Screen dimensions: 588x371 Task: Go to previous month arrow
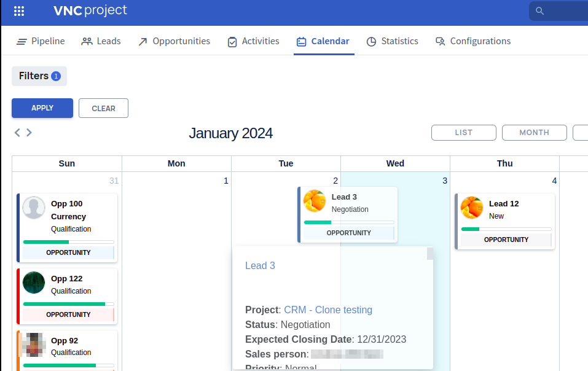tap(17, 132)
